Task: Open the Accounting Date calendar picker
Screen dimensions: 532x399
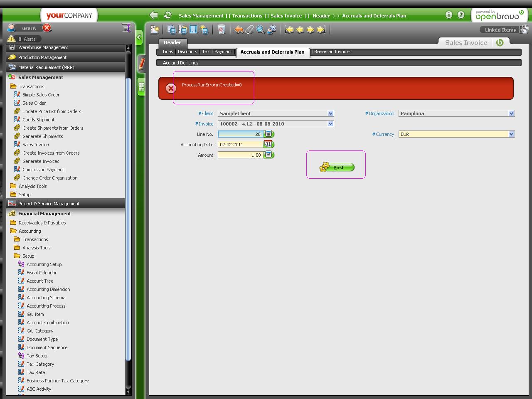Action: (269, 144)
